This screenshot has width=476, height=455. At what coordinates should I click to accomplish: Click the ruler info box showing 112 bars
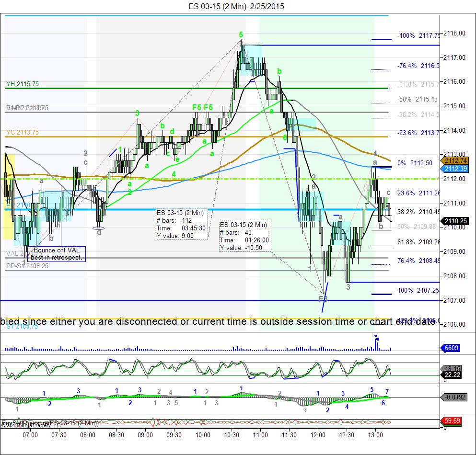click(x=182, y=225)
